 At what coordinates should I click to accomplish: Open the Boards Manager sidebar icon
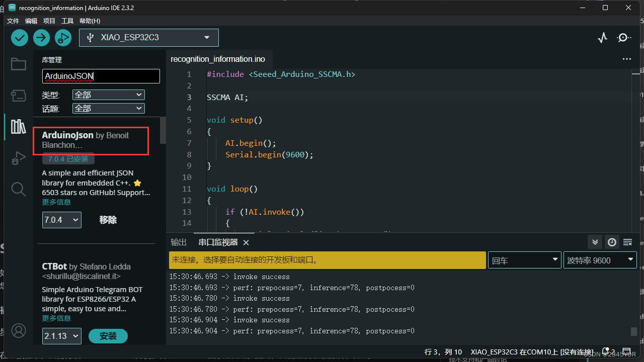pos(19,96)
